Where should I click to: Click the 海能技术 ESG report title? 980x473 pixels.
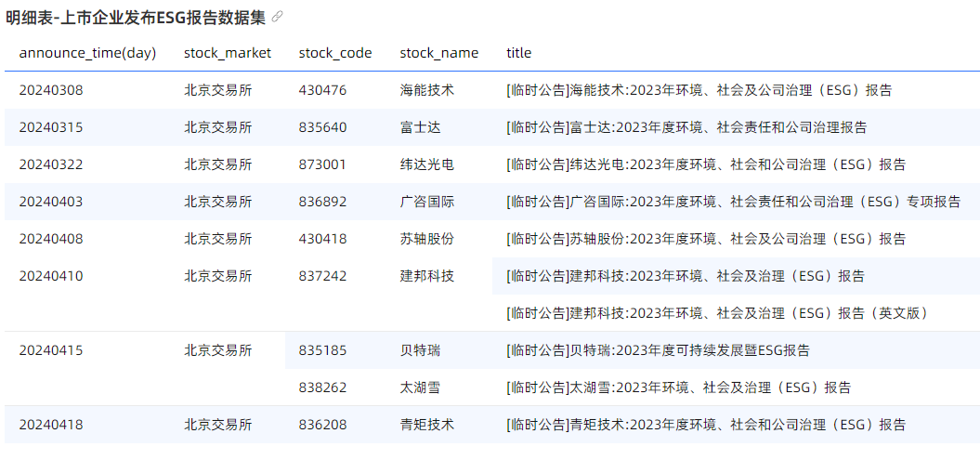(699, 90)
